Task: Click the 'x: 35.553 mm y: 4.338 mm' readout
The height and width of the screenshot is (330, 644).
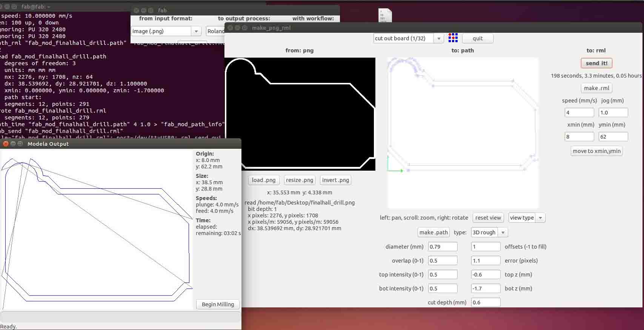Action: click(300, 192)
